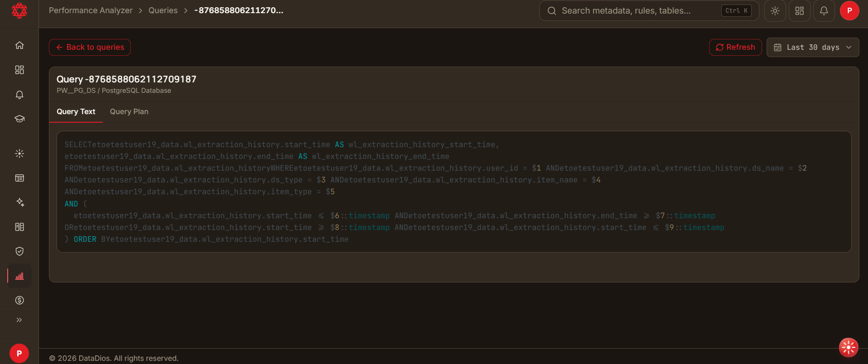Open the sidebar dashboard grid icon
Image resolution: width=868 pixels, height=364 pixels.
tap(19, 70)
